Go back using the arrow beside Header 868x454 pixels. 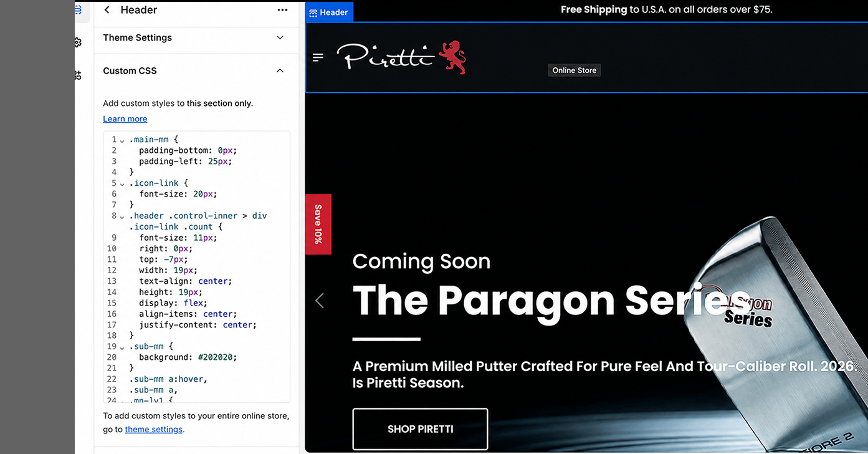coord(107,10)
